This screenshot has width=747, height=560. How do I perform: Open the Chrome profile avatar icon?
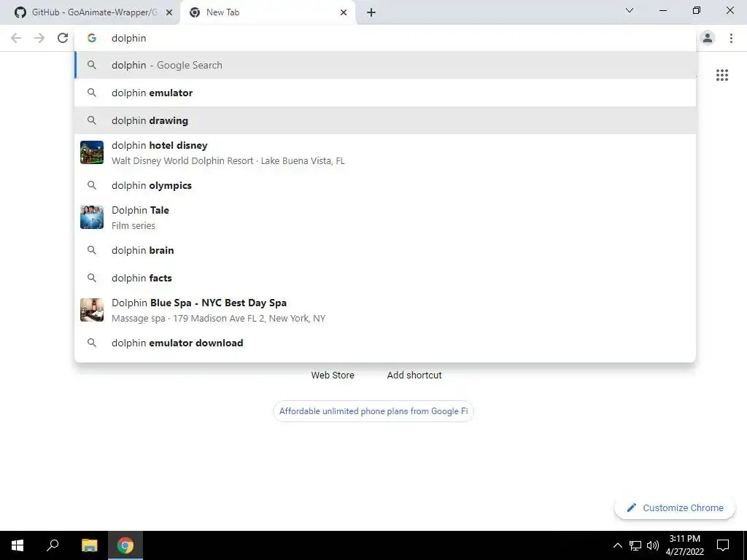click(x=708, y=38)
